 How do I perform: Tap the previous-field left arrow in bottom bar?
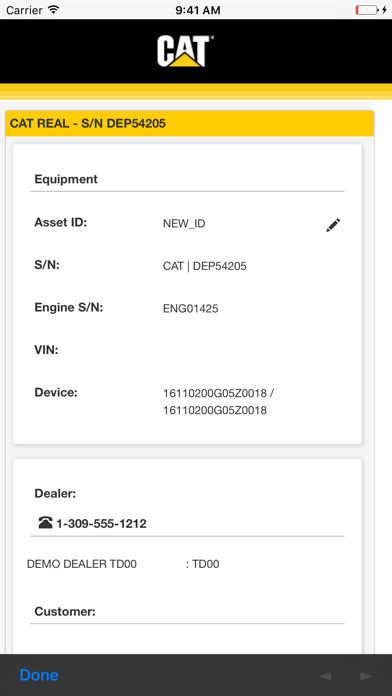[x=325, y=676]
